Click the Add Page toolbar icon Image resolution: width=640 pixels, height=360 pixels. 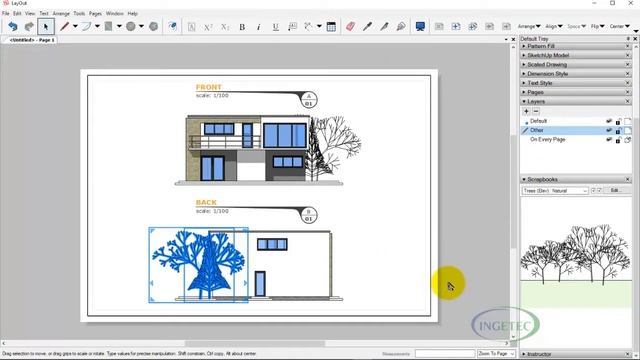456,27
